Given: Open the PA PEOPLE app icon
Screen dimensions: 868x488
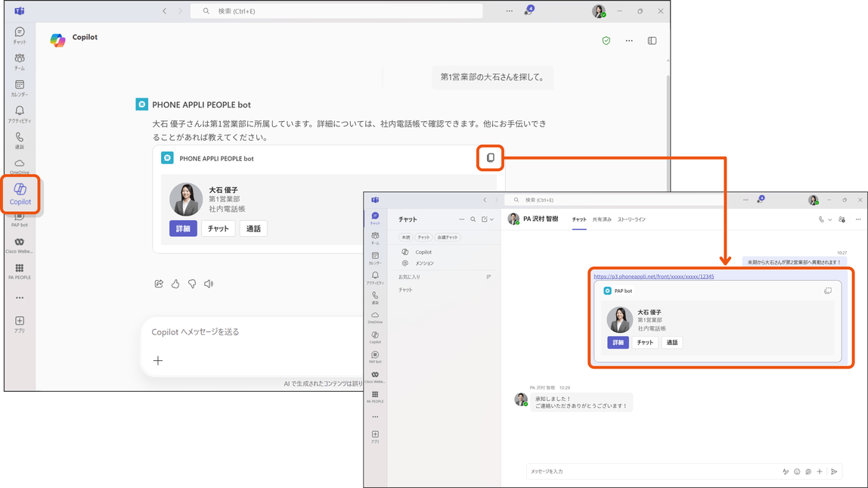Looking at the screenshot, I should click(x=20, y=271).
